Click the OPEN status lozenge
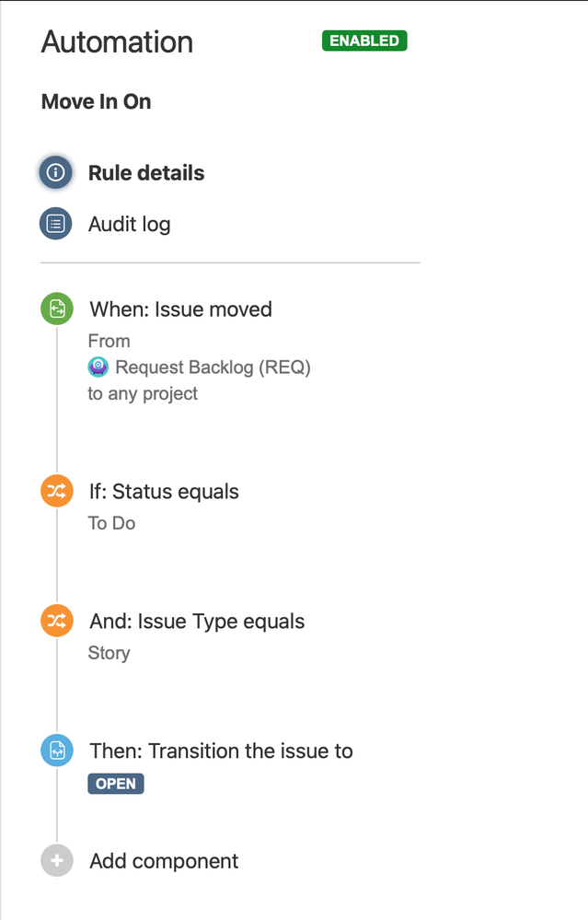Screen dimensions: 588x920 [116, 784]
